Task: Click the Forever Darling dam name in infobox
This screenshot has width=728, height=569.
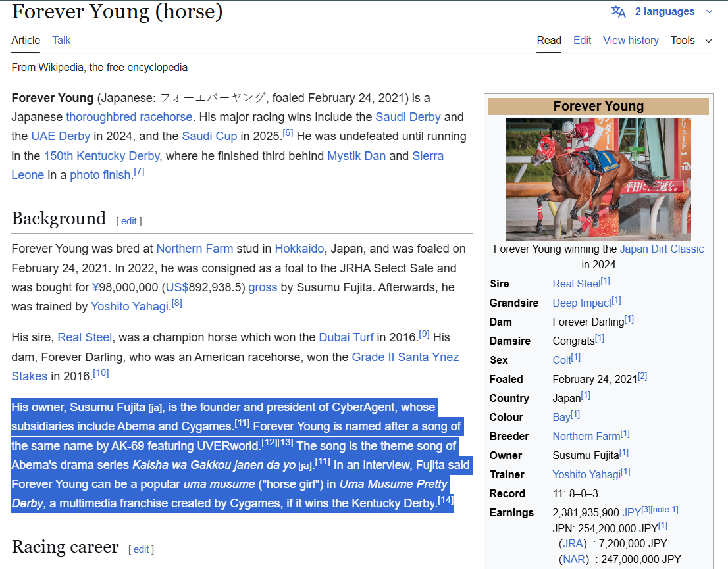Action: (588, 322)
